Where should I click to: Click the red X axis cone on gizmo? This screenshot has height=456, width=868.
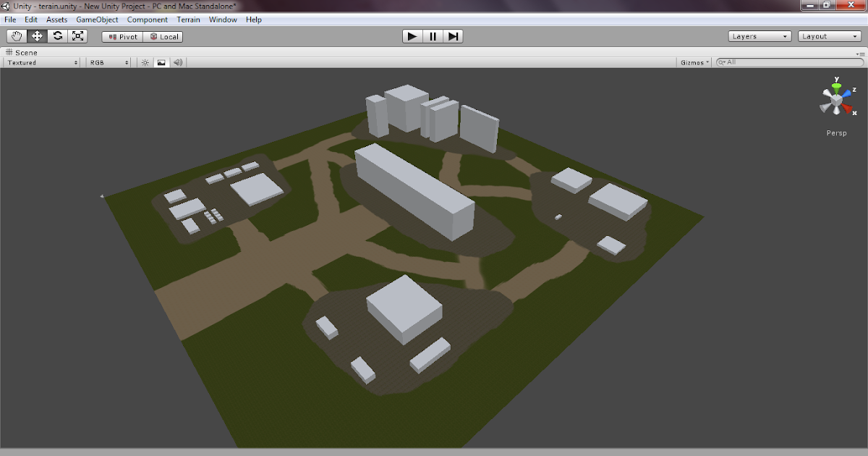click(x=848, y=109)
